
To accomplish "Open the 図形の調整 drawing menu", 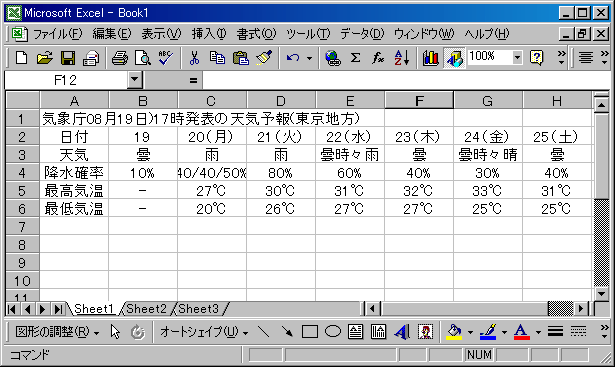I will (57, 332).
